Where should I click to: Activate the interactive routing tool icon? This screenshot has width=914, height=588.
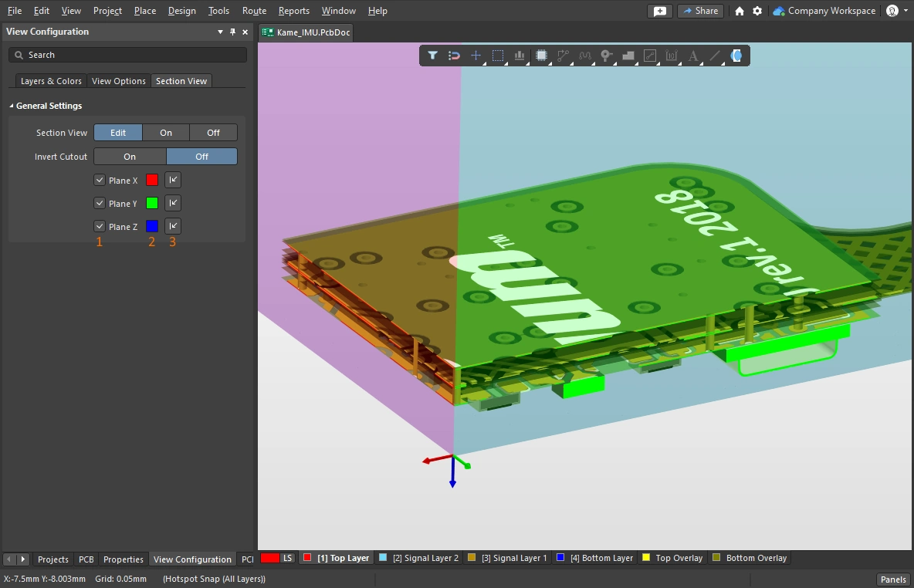click(563, 56)
